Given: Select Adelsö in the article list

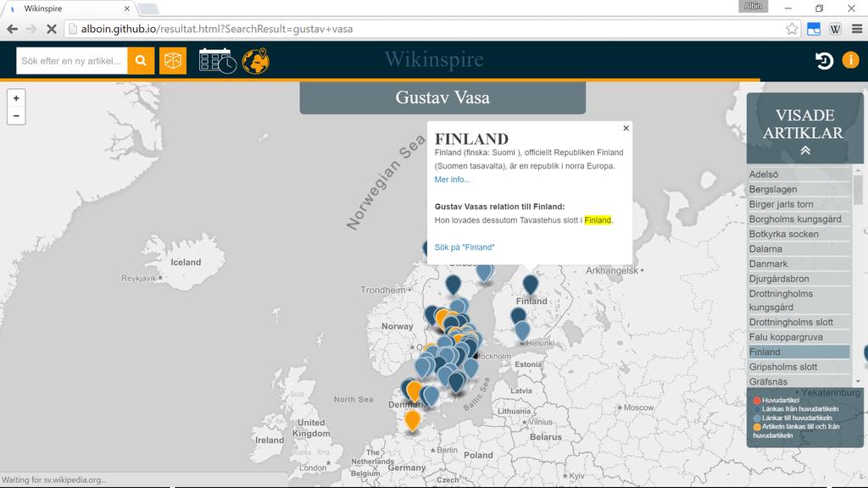Looking at the screenshot, I should 798,175.
